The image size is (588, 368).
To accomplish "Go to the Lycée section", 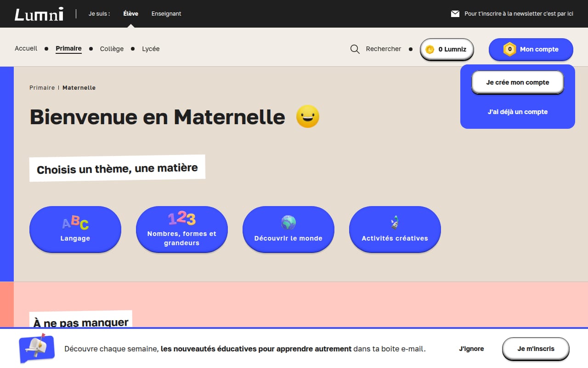I will (151, 49).
